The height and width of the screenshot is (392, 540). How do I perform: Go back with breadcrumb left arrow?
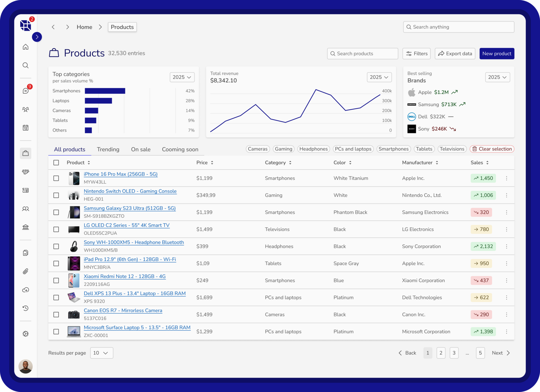point(53,27)
